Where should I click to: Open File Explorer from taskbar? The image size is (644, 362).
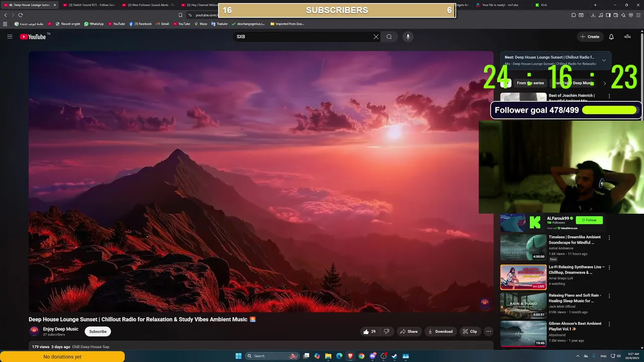(328, 356)
